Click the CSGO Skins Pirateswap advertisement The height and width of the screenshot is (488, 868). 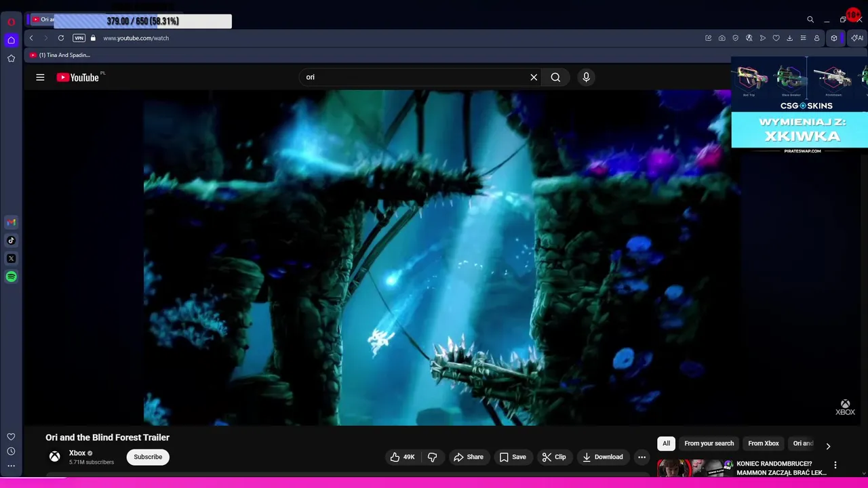click(x=800, y=105)
